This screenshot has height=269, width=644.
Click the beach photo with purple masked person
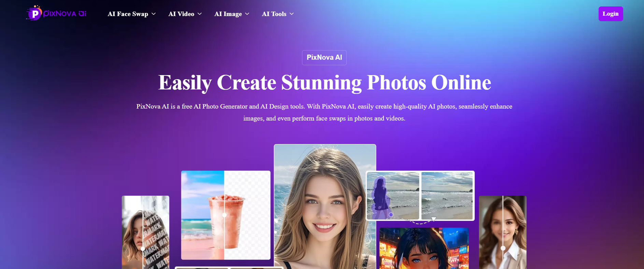tap(393, 196)
